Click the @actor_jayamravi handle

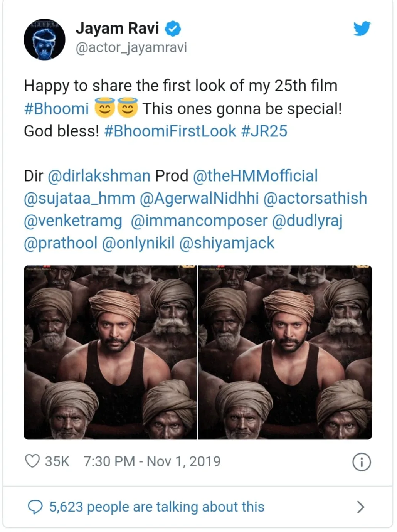pos(131,47)
